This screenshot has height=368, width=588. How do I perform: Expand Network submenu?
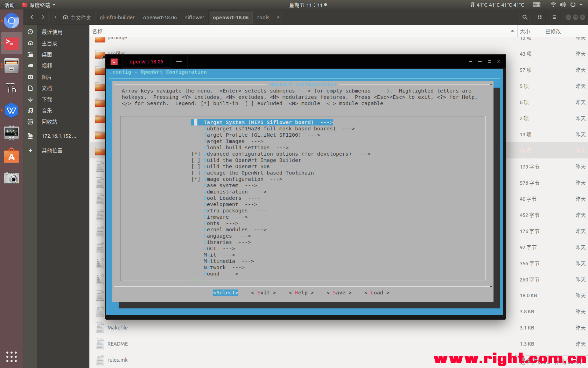[x=224, y=267]
